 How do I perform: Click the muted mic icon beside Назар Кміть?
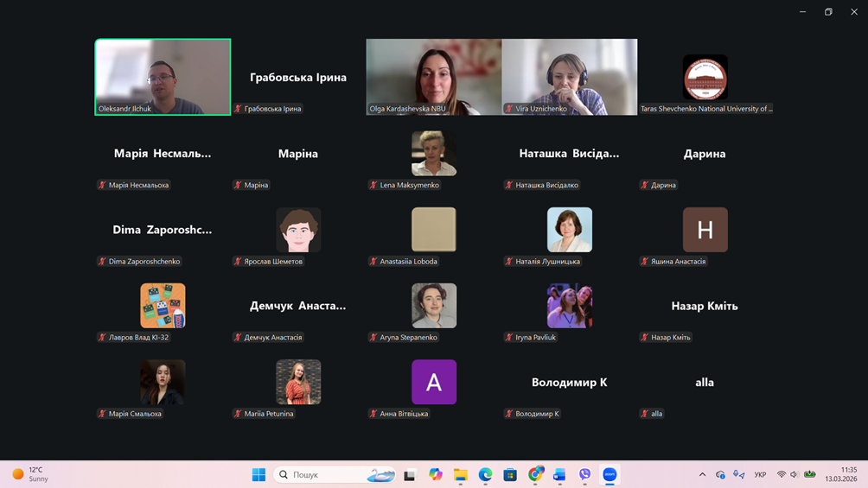(x=645, y=337)
